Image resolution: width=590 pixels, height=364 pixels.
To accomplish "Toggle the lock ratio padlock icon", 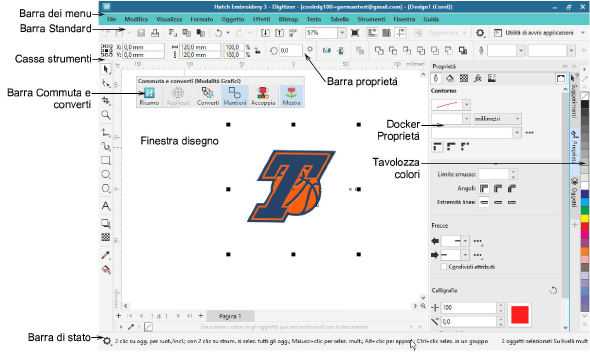I will pyautogui.click(x=257, y=51).
